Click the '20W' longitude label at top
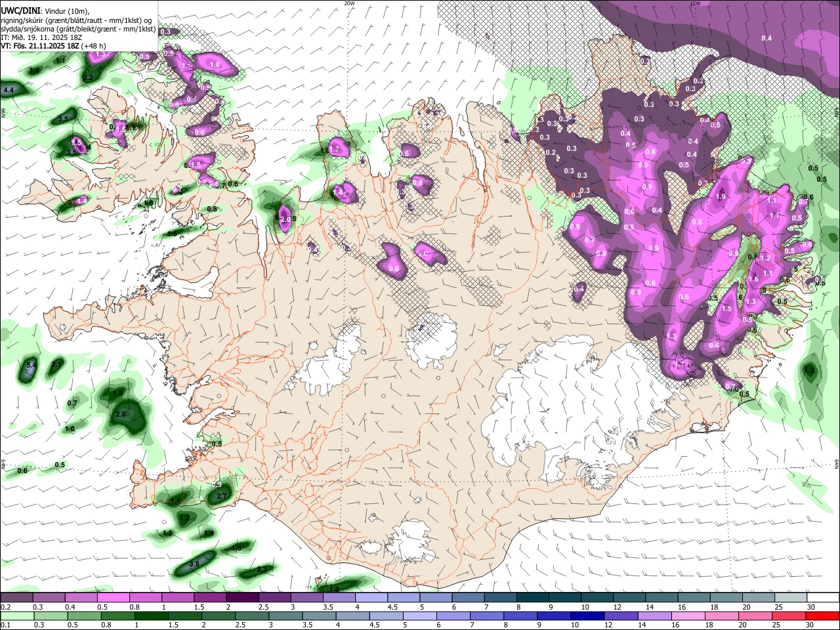This screenshot has width=840, height=630. point(349,3)
